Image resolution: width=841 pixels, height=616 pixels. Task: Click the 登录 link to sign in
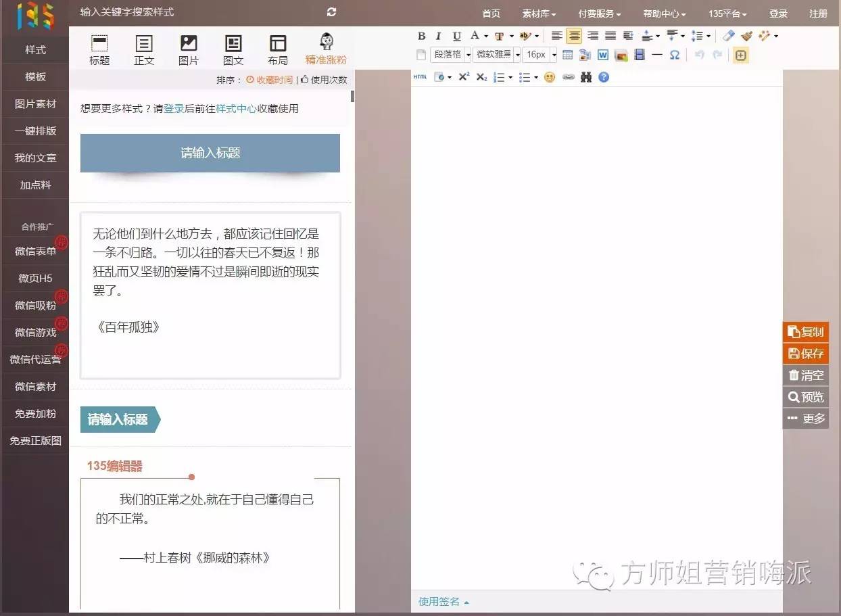pos(778,13)
